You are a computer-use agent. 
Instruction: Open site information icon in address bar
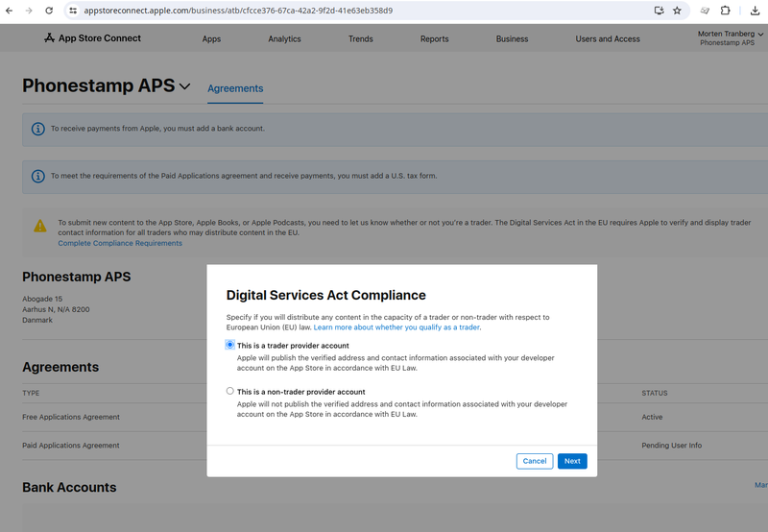73,11
